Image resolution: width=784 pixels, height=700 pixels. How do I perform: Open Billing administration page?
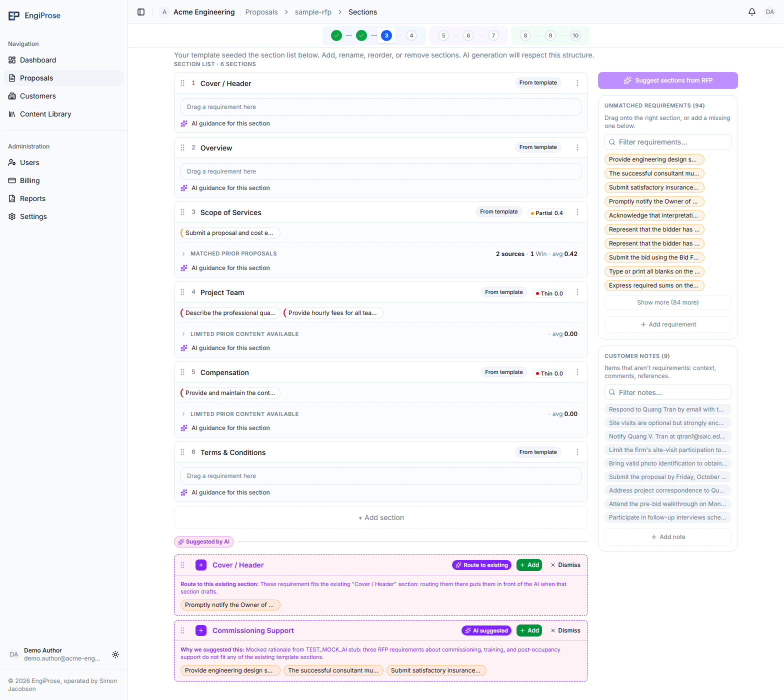coord(63,180)
